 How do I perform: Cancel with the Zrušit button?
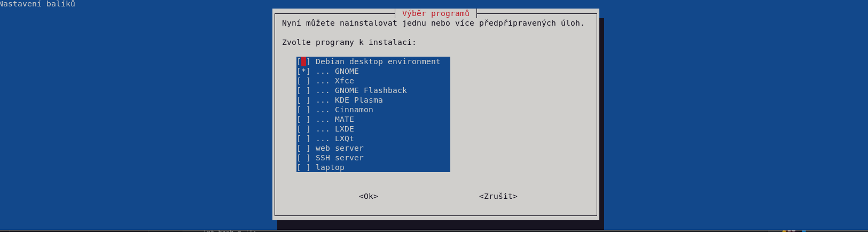point(498,196)
